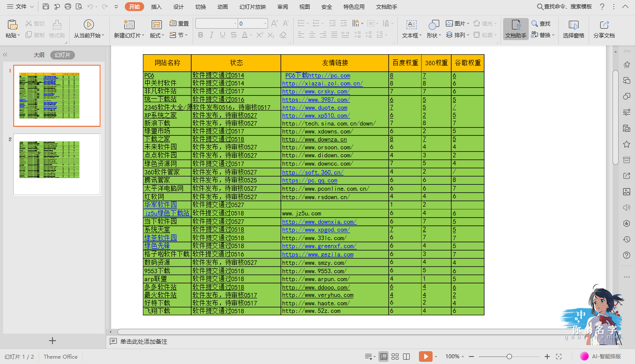Open the 文件 menu
Viewport: 635px width, 364px height.
pyautogui.click(x=20, y=7)
